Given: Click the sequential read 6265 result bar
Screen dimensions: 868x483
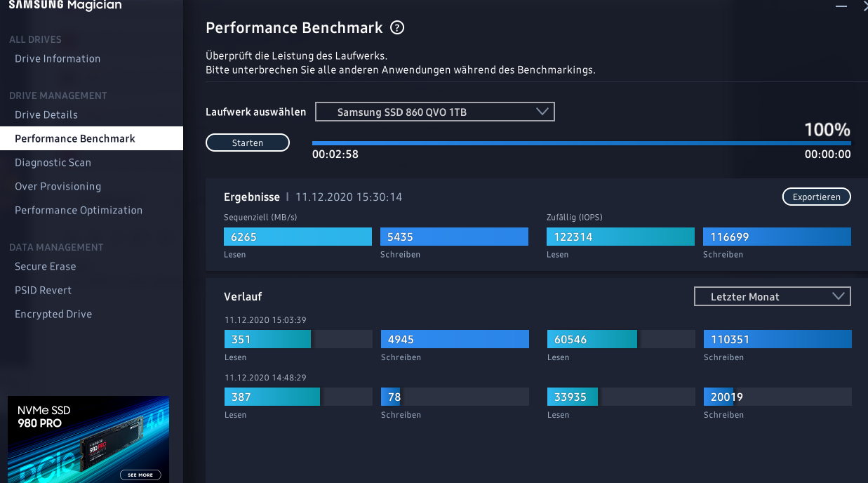Looking at the screenshot, I should tap(298, 237).
